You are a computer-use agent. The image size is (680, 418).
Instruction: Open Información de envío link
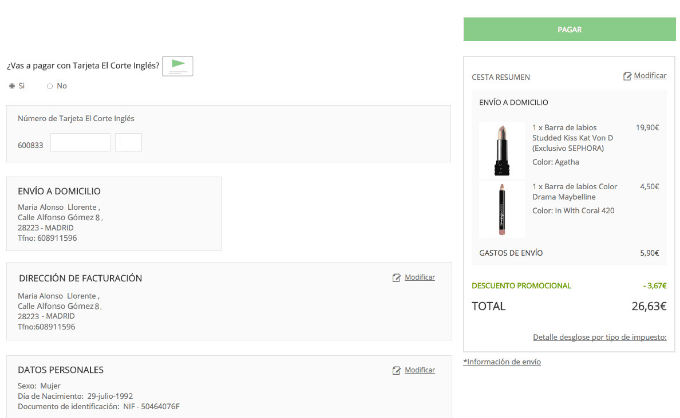[502, 362]
